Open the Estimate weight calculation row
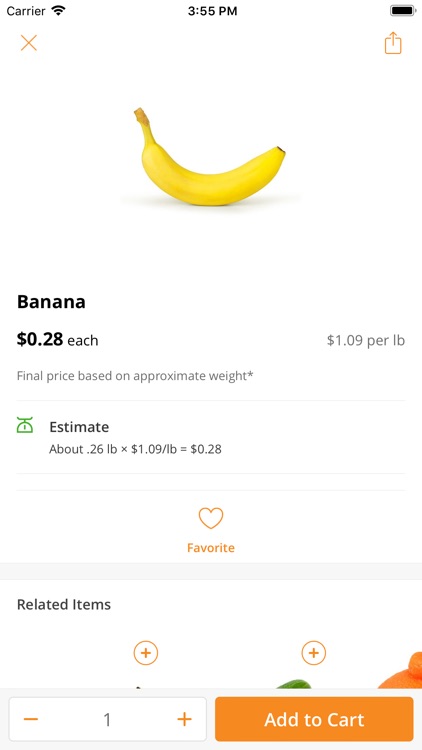 211,437
